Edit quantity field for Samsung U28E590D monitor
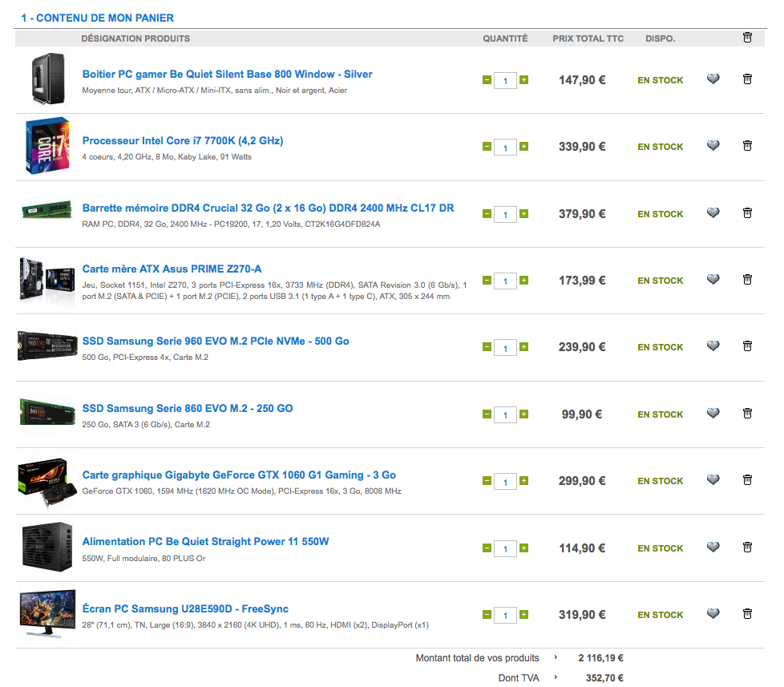Screen dimensions: 784x687 point(505,615)
